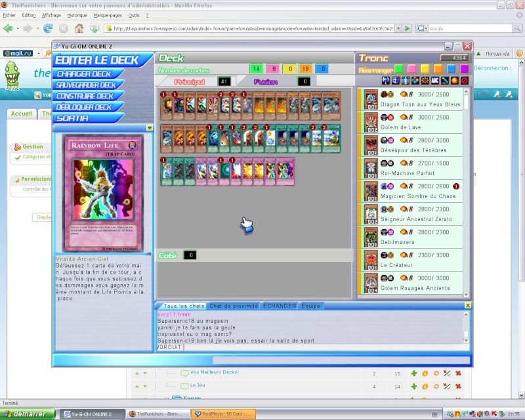Click CHARGER DECK button
This screenshot has height=420, width=525.
click(88, 73)
